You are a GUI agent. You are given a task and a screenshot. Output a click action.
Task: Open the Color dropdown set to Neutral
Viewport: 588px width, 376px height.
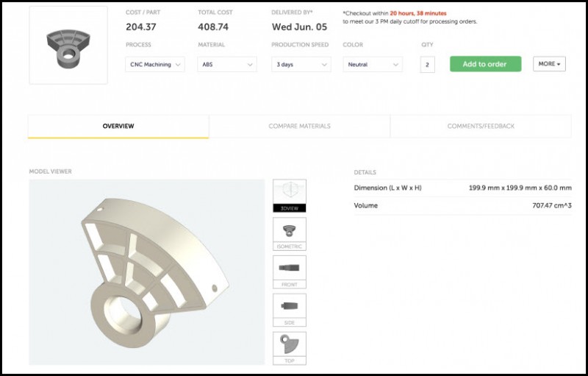pos(373,65)
